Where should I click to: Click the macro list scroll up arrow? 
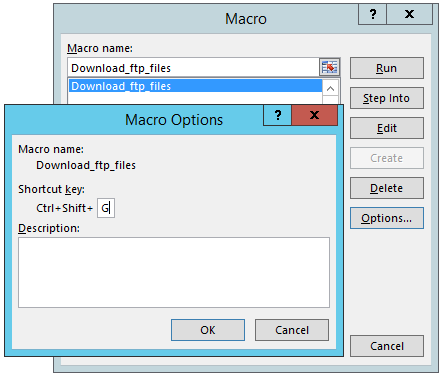click(x=330, y=89)
